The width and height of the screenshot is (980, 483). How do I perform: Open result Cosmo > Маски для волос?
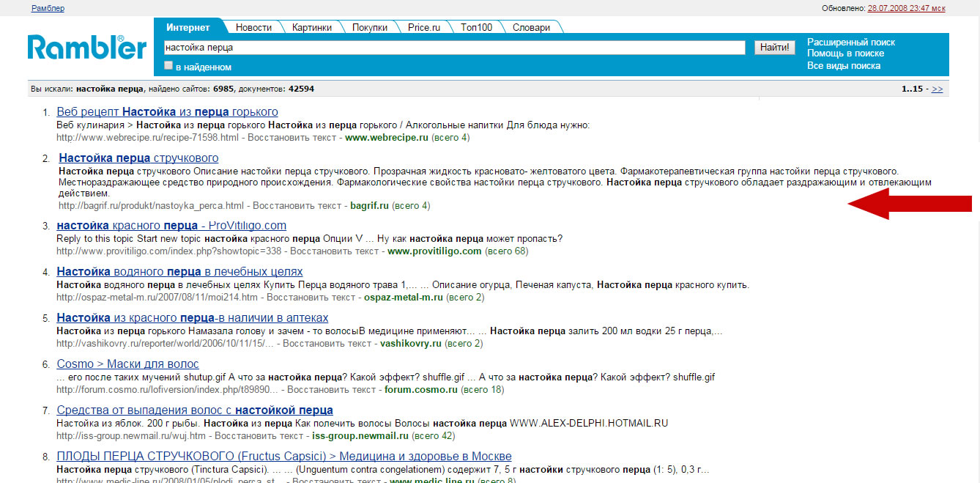pos(127,364)
